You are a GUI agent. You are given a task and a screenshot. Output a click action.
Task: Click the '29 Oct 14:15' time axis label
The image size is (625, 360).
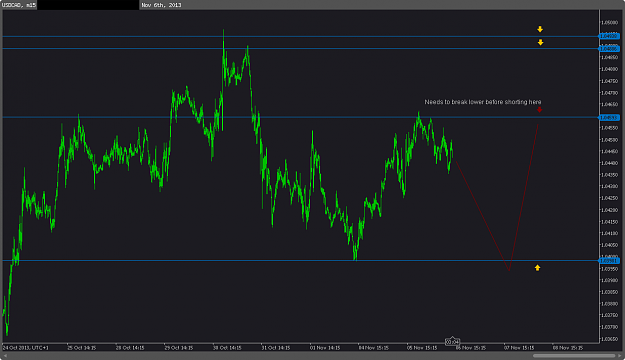[x=179, y=348]
